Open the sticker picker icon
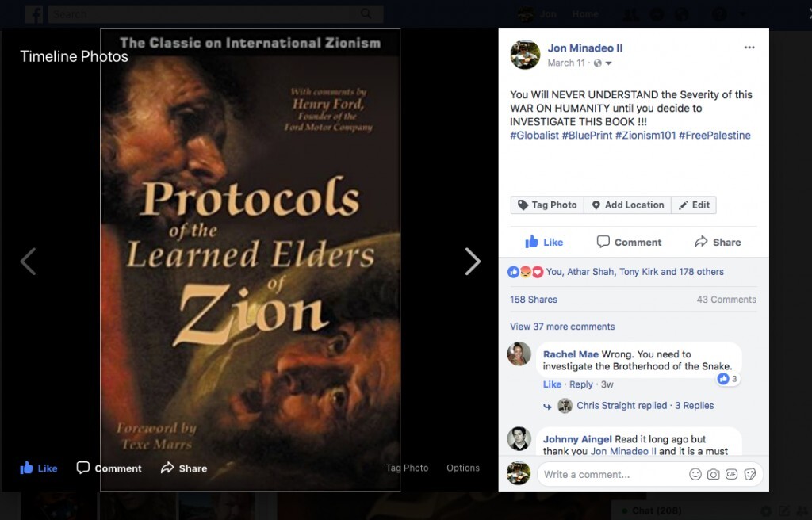 [x=750, y=475]
